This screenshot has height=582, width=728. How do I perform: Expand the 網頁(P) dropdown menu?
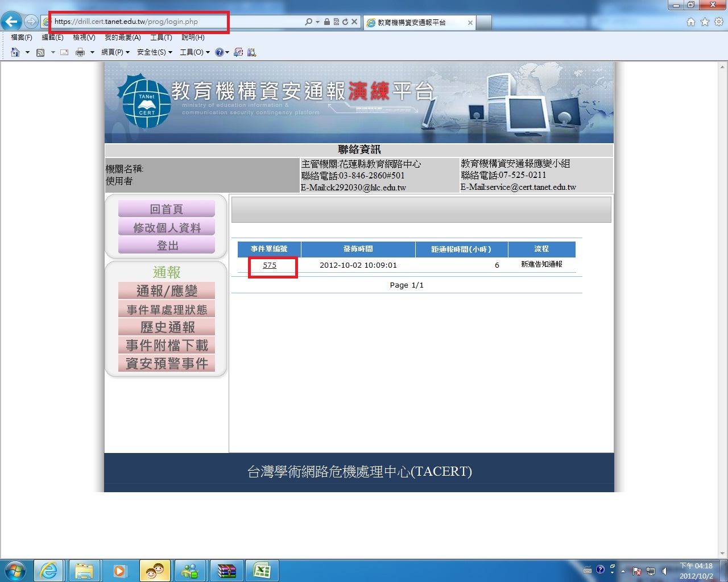(115, 52)
